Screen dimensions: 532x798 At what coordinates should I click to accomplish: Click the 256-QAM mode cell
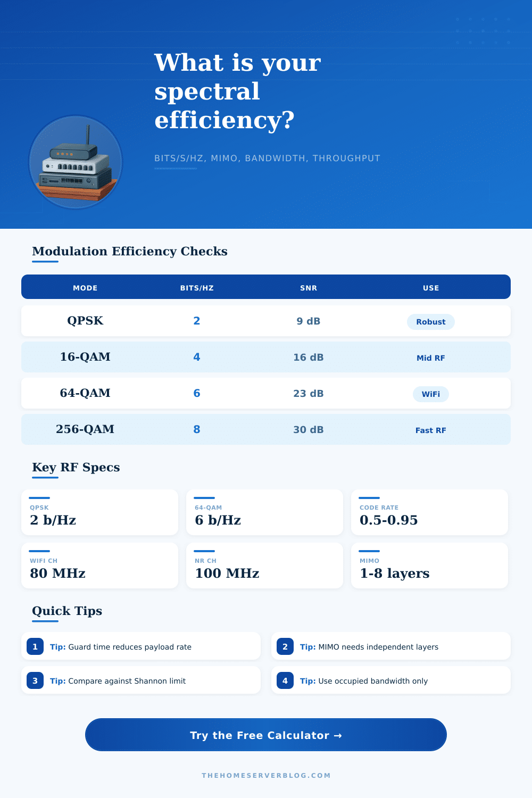click(85, 429)
